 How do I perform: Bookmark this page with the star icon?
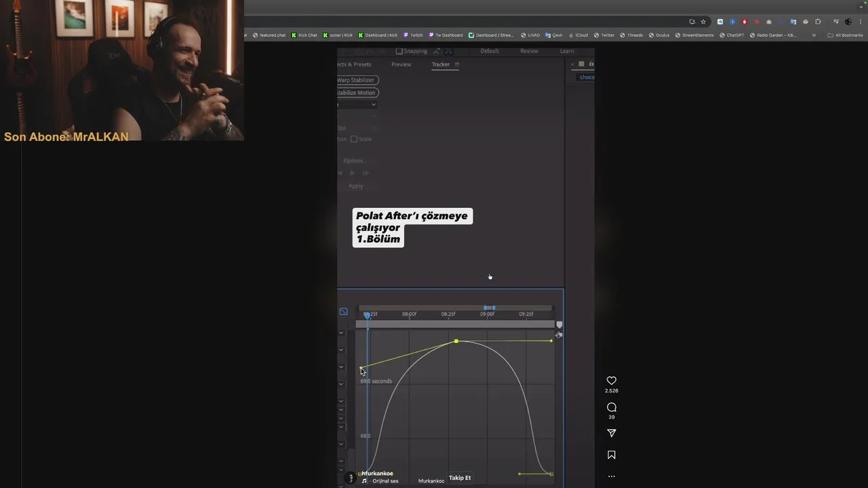pyautogui.click(x=703, y=22)
